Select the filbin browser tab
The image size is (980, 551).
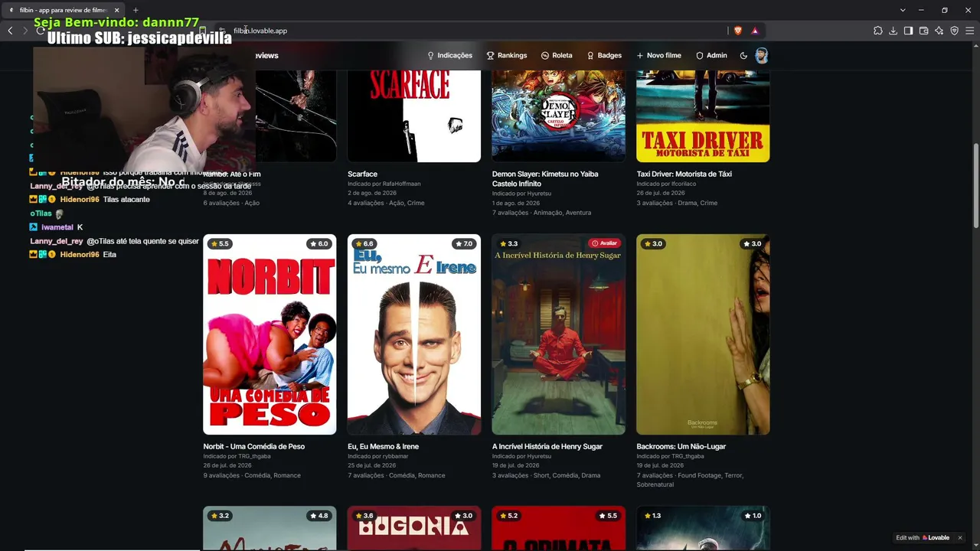64,10
